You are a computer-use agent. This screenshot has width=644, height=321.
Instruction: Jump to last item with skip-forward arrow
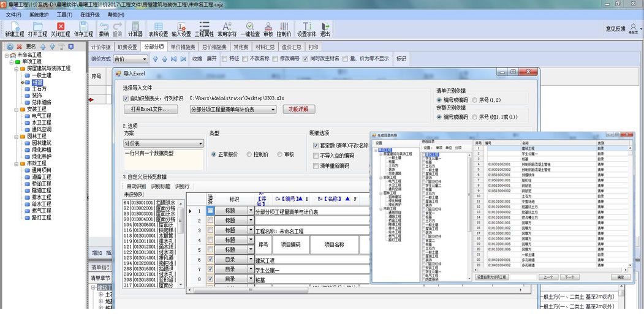pos(183,59)
